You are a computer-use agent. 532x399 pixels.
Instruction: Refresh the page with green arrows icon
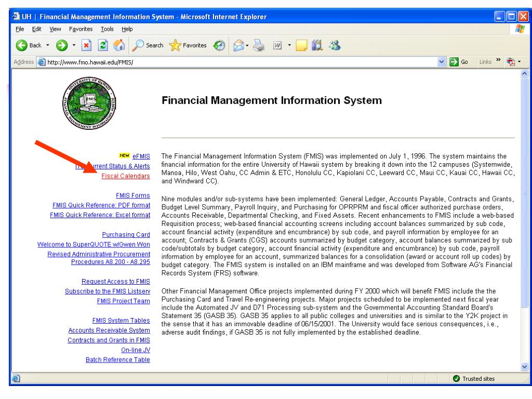click(103, 45)
